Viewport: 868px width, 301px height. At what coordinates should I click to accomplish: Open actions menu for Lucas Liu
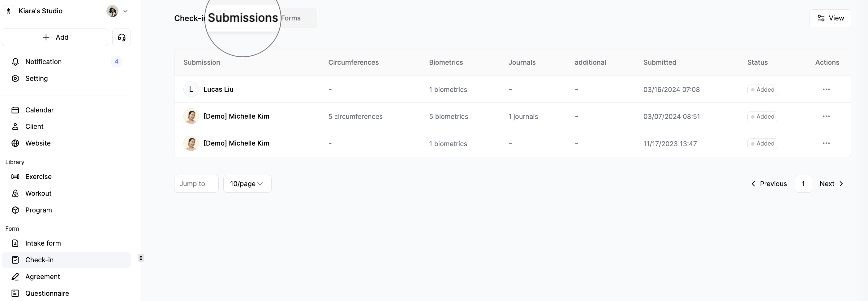click(x=826, y=89)
